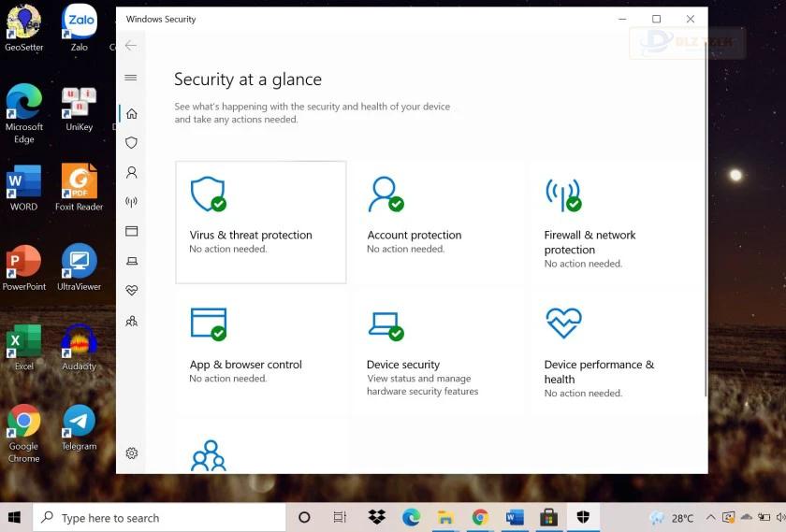The width and height of the screenshot is (786, 532).
Task: Open Microsoft Store from the taskbar
Action: coord(548,517)
